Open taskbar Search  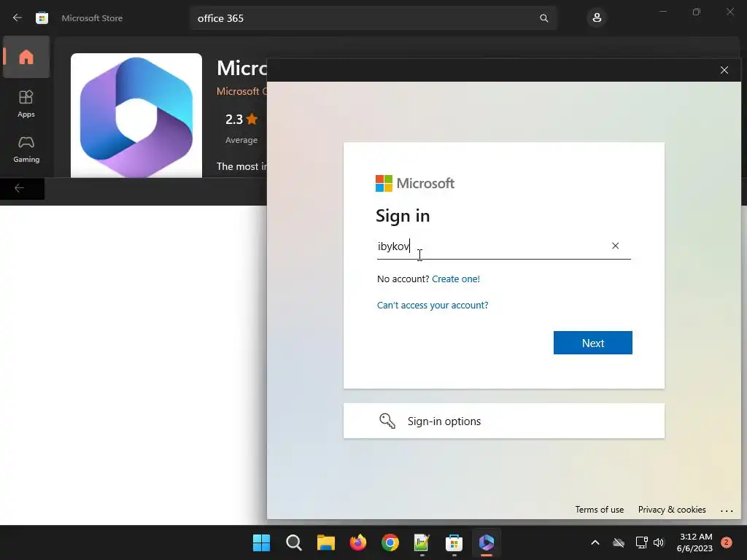tap(293, 542)
